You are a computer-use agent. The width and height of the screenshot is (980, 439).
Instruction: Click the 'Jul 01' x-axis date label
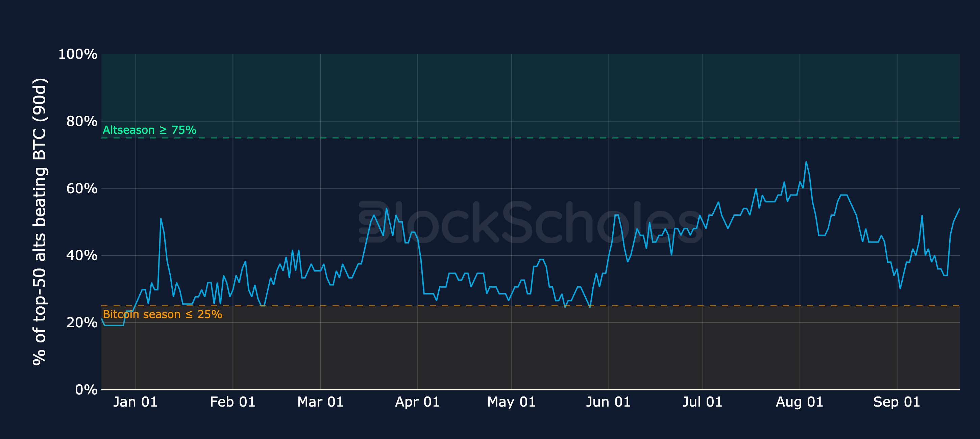702,402
